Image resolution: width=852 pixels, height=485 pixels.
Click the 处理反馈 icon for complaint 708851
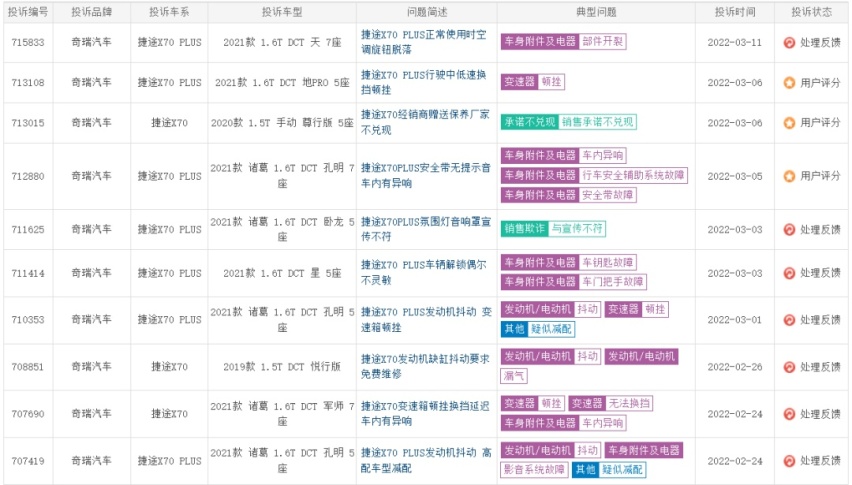(x=789, y=367)
